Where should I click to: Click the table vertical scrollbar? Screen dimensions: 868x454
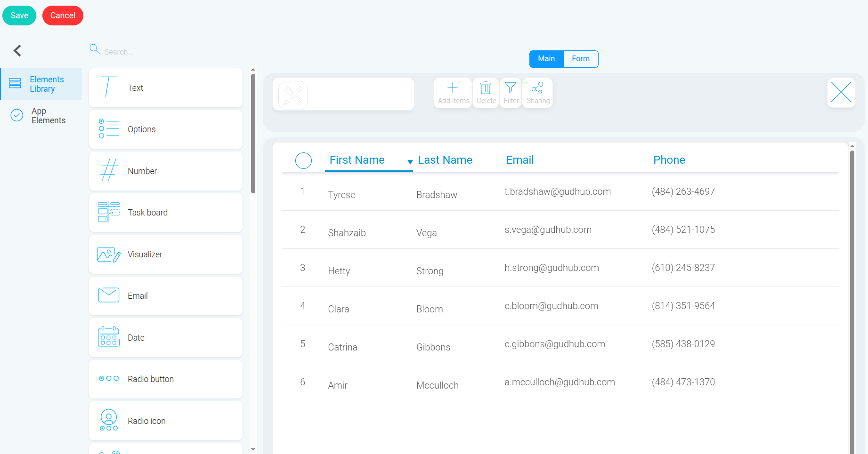(x=852, y=301)
